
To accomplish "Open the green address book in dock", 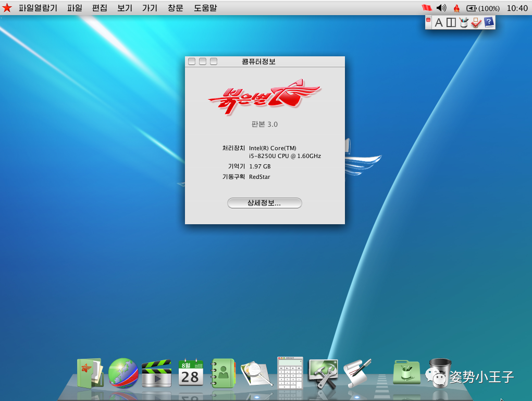I will [x=223, y=373].
